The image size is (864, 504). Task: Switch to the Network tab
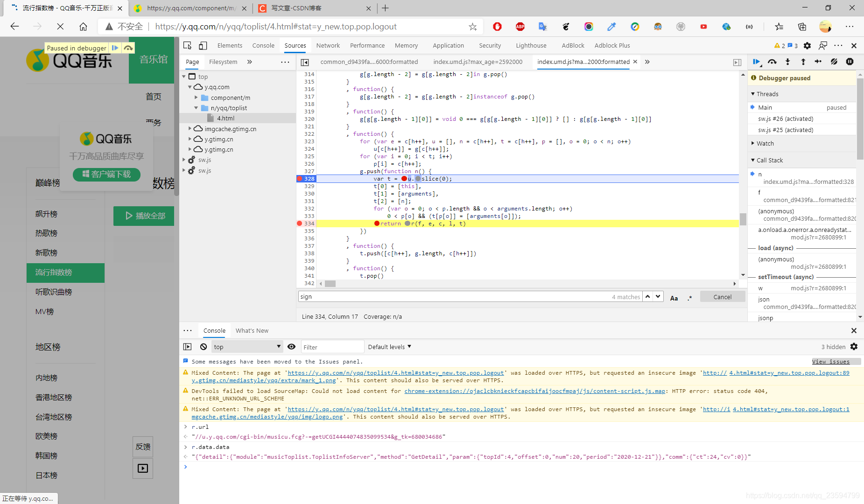(x=328, y=45)
